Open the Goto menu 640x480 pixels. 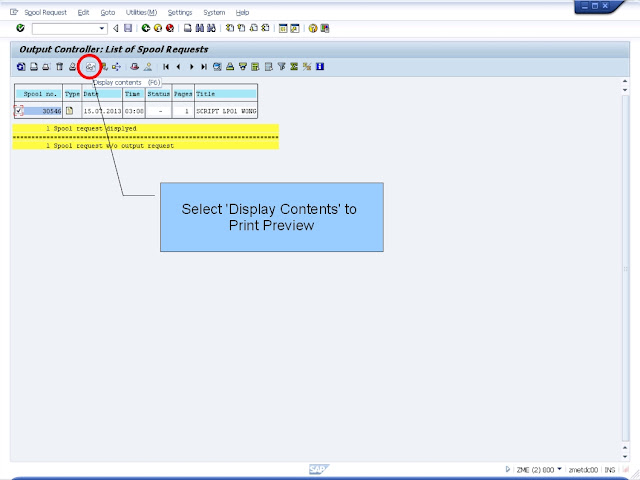[x=108, y=13]
